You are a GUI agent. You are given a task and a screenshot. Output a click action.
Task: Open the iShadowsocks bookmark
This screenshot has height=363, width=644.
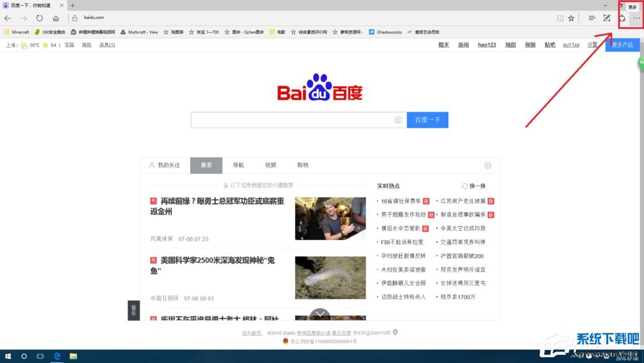[385, 32]
